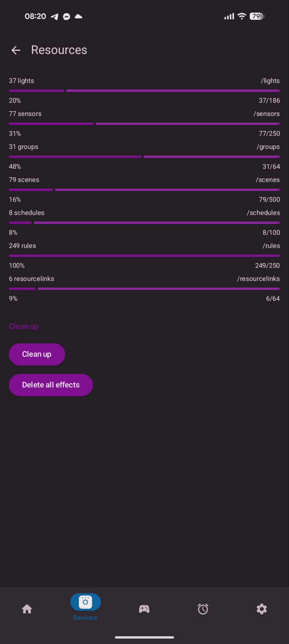Screen dimensions: 289x644
Task: Open the game controller entertainment tab
Action: [144, 609]
